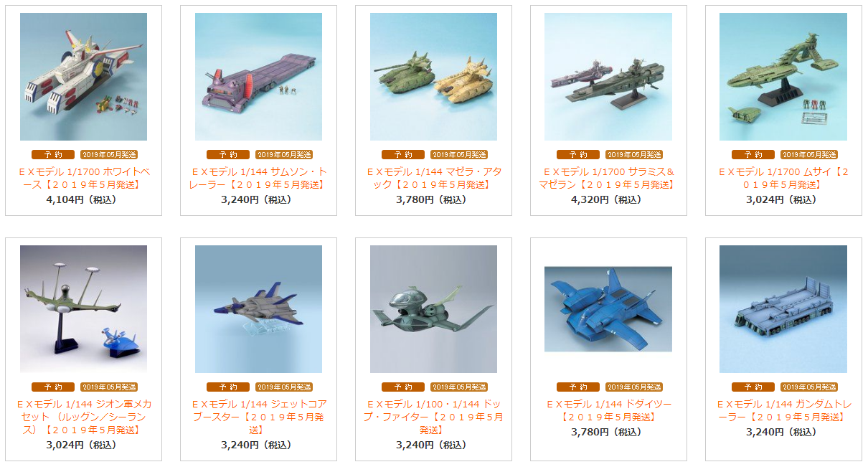View the blue Dodai II model image

point(608,309)
